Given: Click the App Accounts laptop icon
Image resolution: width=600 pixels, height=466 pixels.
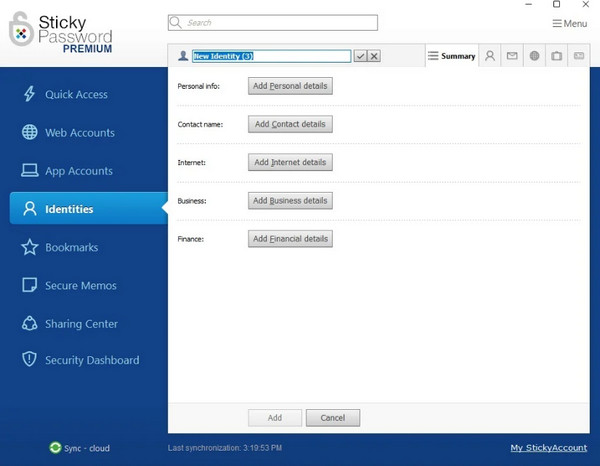Looking at the screenshot, I should click(29, 170).
